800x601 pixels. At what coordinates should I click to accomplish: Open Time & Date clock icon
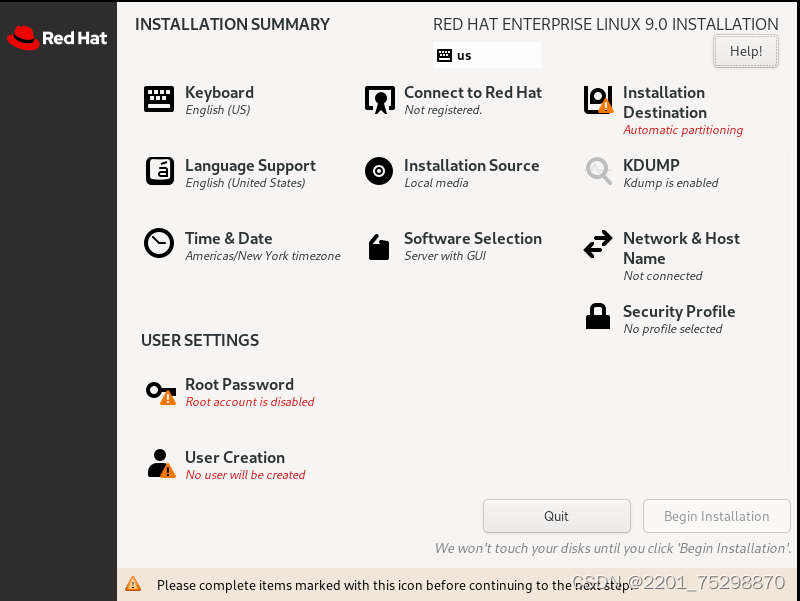pos(159,243)
